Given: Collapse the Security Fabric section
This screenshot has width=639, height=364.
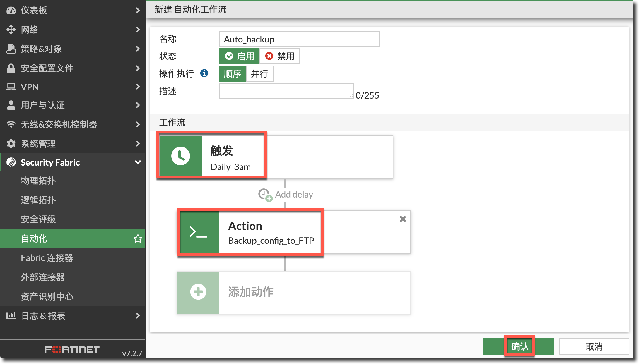Looking at the screenshot, I should [x=138, y=162].
